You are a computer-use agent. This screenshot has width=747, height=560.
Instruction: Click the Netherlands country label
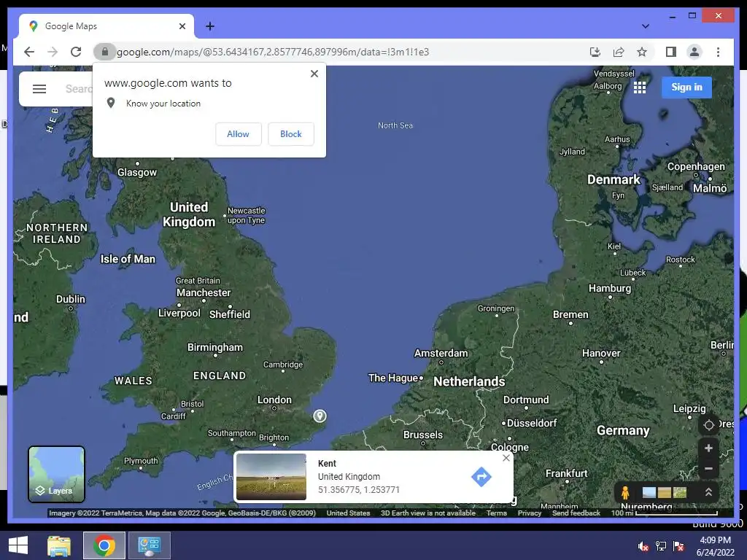[469, 381]
